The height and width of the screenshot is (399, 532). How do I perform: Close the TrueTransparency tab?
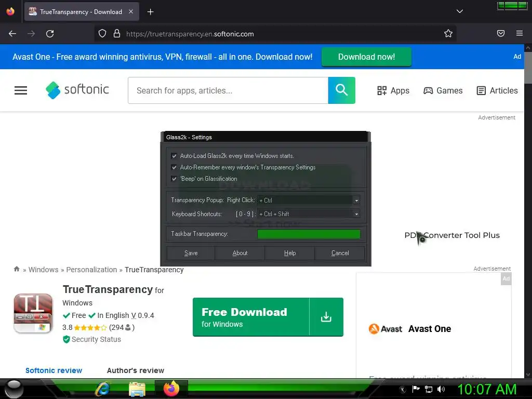131,11
